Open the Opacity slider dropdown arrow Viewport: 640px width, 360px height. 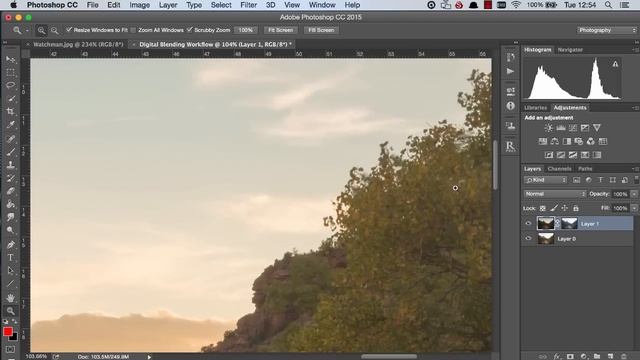point(634,194)
